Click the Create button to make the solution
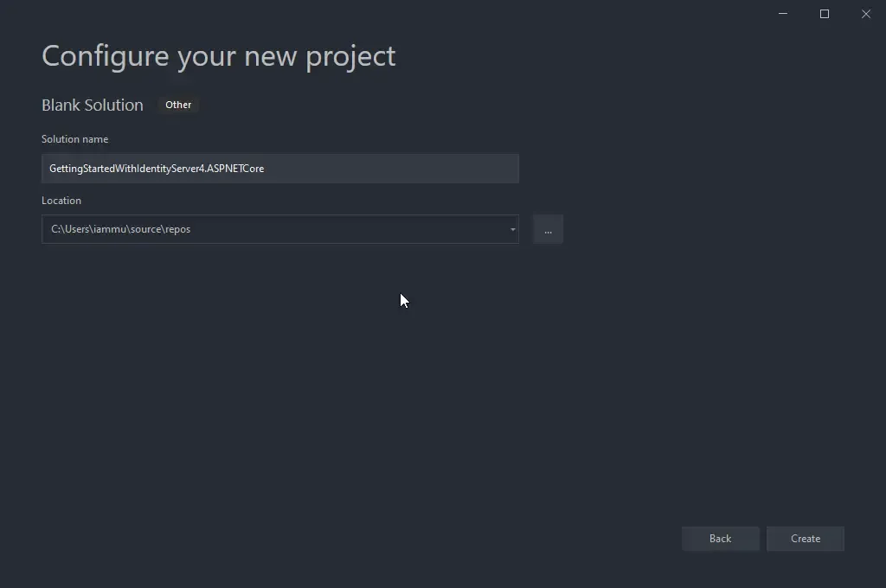 [x=805, y=538]
